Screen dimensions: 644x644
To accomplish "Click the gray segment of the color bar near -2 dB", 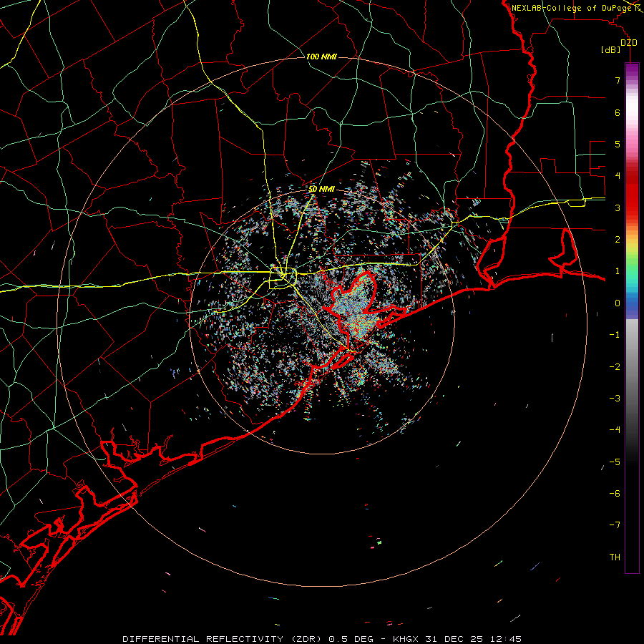I will 632,367.
